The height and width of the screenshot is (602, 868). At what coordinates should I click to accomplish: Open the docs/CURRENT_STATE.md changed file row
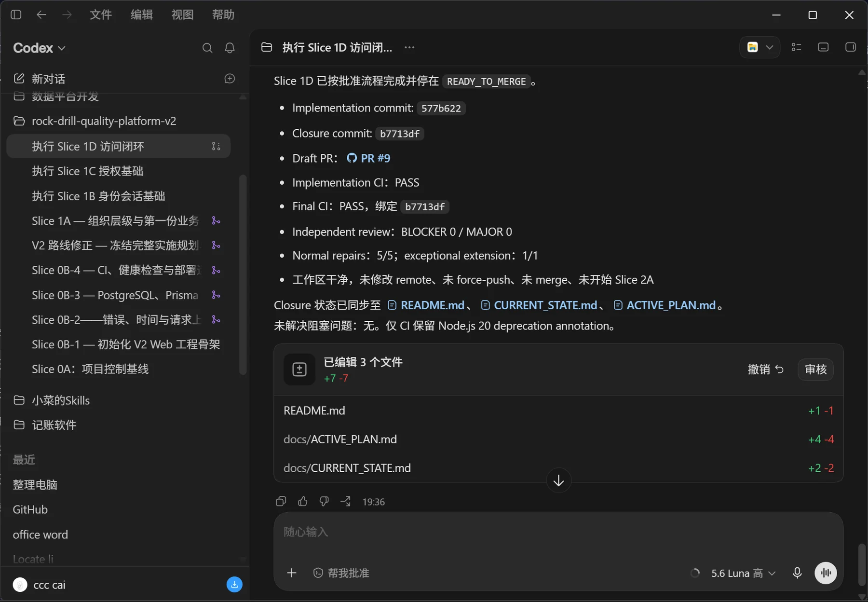click(558, 468)
